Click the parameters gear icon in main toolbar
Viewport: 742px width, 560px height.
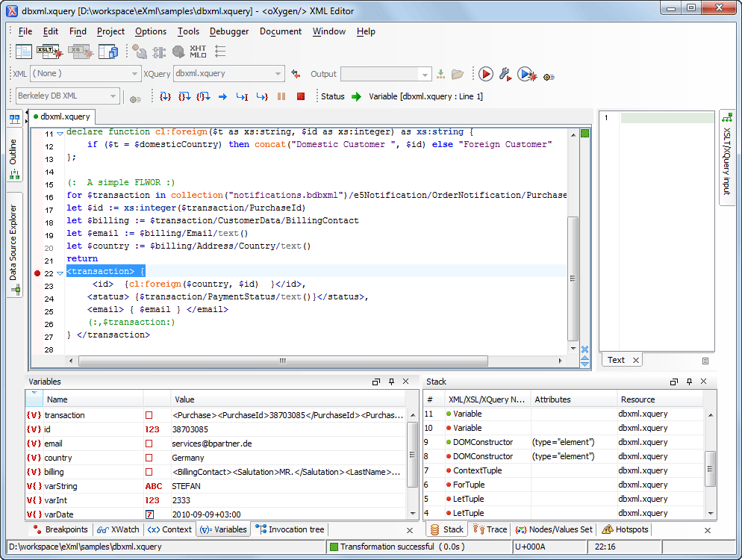pos(549,77)
